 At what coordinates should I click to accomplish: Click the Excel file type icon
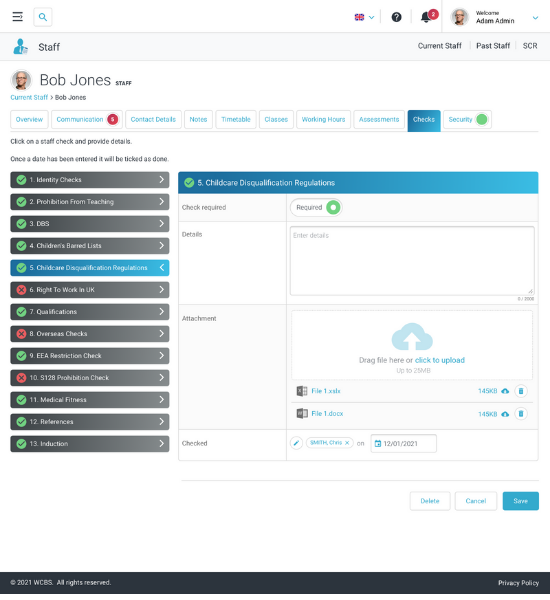[302, 391]
